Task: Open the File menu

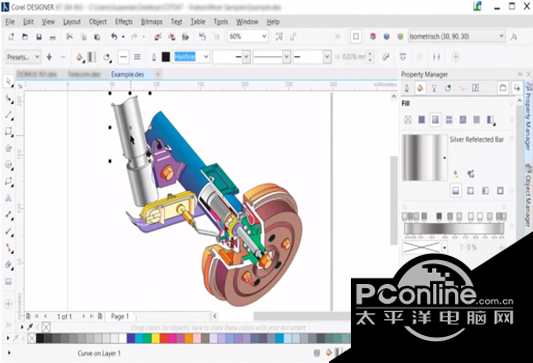Action: (10, 22)
